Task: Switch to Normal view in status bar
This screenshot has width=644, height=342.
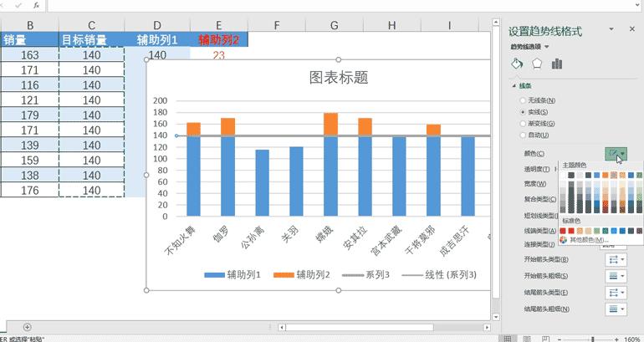Action: tap(508, 339)
